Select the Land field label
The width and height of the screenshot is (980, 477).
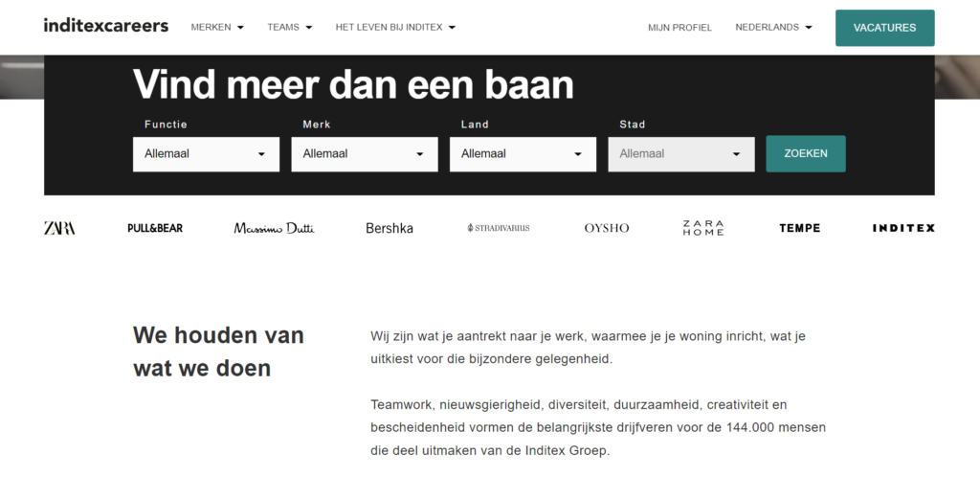coord(475,125)
